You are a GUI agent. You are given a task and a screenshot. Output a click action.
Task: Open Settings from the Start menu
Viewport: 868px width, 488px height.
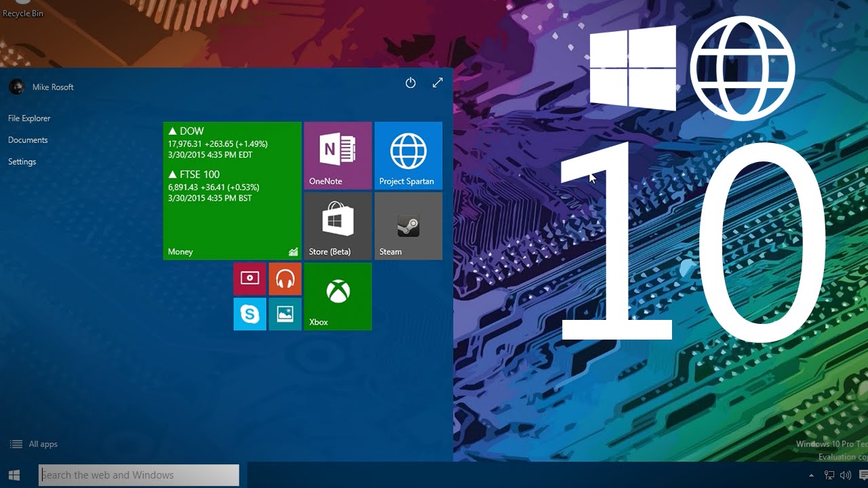coord(22,161)
